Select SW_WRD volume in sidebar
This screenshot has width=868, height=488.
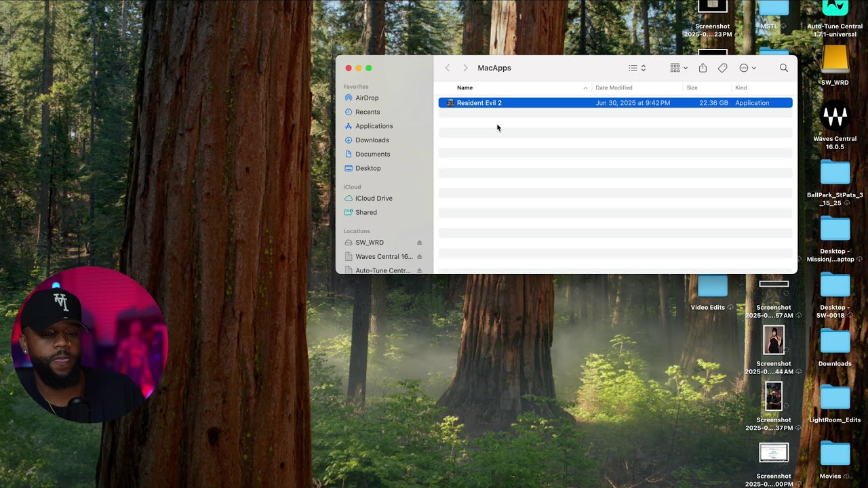pyautogui.click(x=370, y=242)
